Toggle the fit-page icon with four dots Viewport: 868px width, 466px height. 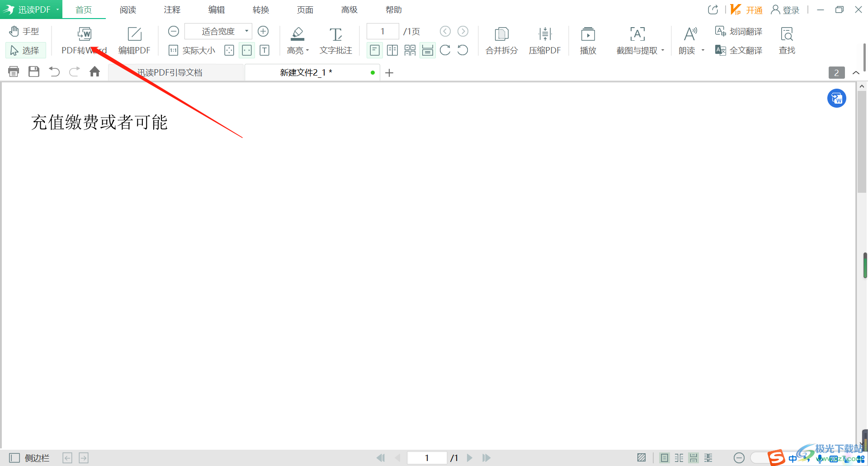[229, 50]
